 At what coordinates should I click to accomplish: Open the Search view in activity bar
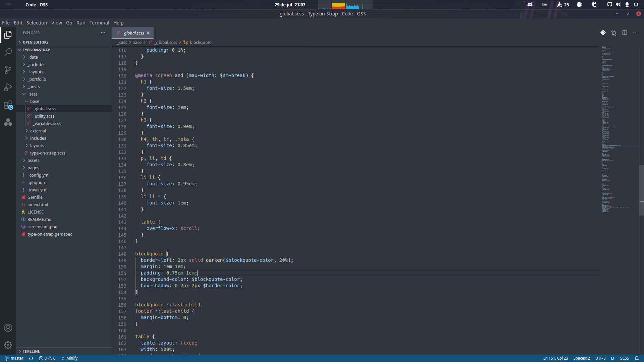(x=8, y=52)
